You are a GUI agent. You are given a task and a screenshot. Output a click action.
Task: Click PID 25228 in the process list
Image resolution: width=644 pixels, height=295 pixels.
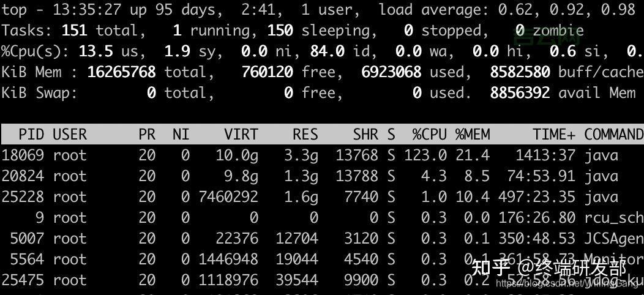click(22, 197)
